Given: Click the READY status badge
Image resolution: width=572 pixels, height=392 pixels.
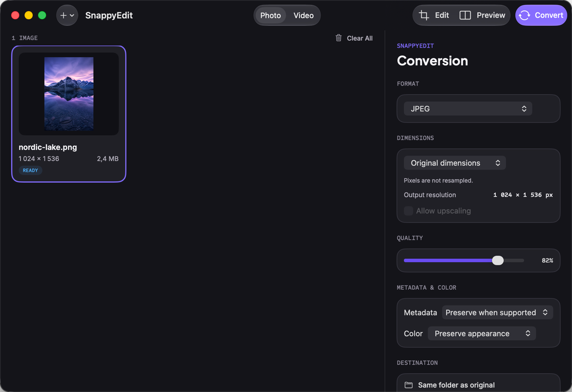Looking at the screenshot, I should tap(30, 170).
